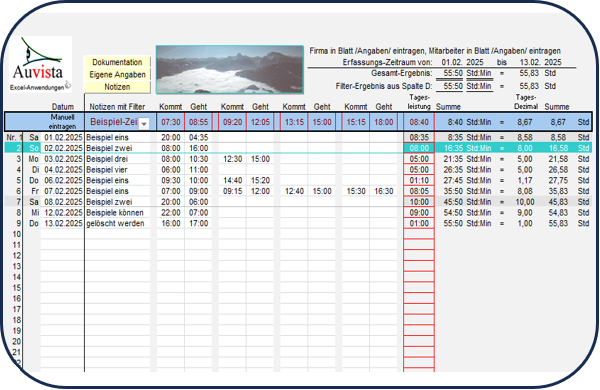Select the time cell 14:40 on 06.02.2025
Image resolution: width=600 pixels, height=390 pixels.
pyautogui.click(x=232, y=180)
